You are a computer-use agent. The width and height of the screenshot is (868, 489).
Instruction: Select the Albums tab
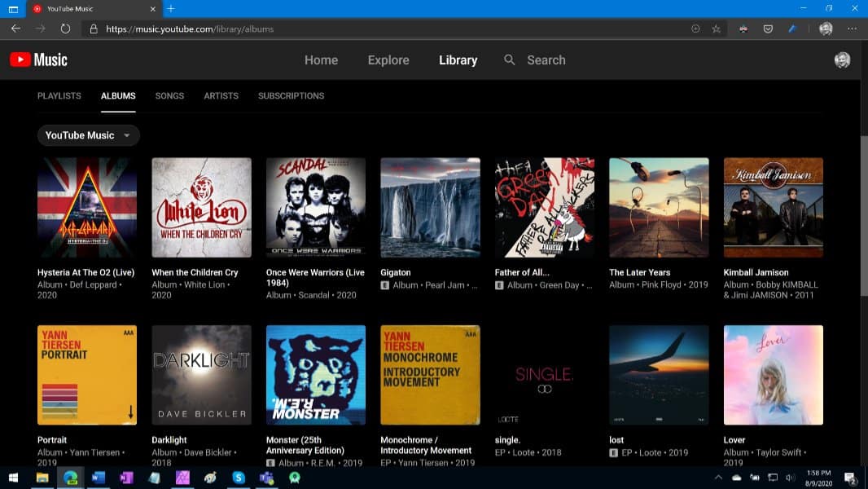pyautogui.click(x=118, y=96)
